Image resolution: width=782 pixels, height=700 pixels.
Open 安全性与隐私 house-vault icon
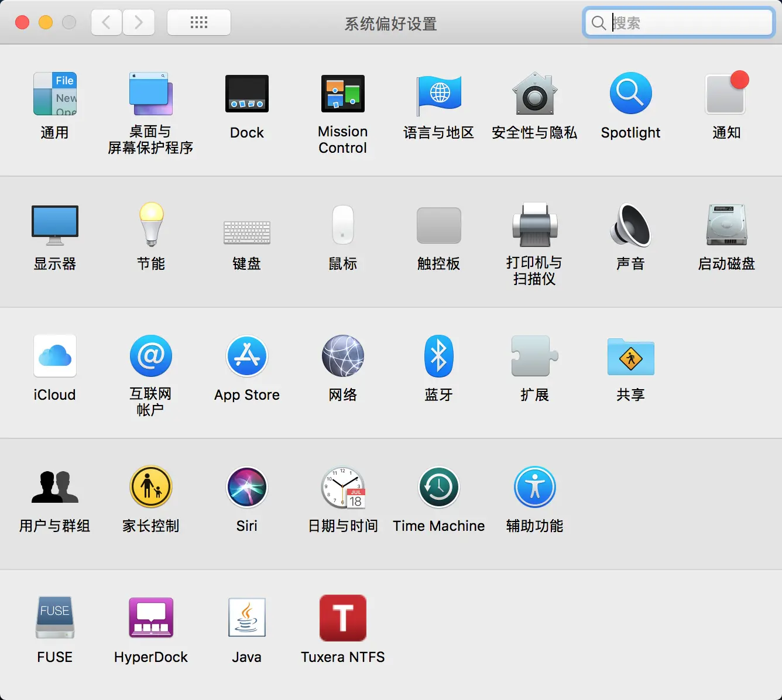click(535, 94)
